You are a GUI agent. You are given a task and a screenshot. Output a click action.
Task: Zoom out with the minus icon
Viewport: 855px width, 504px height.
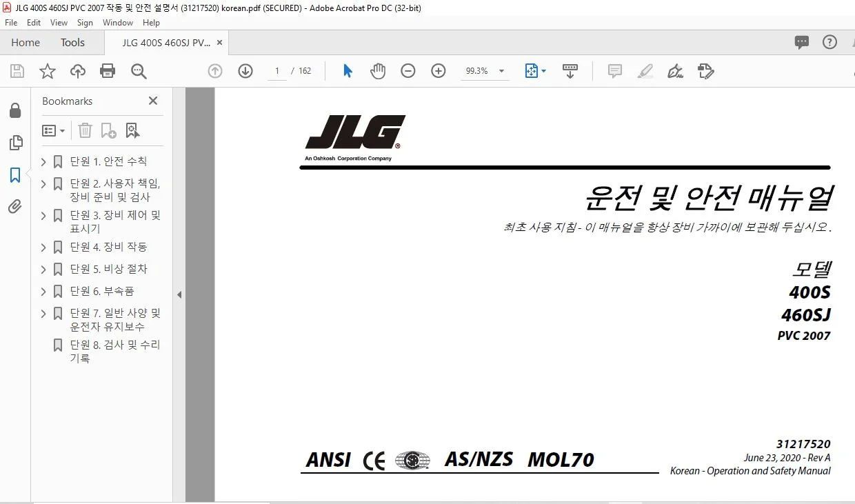point(408,71)
